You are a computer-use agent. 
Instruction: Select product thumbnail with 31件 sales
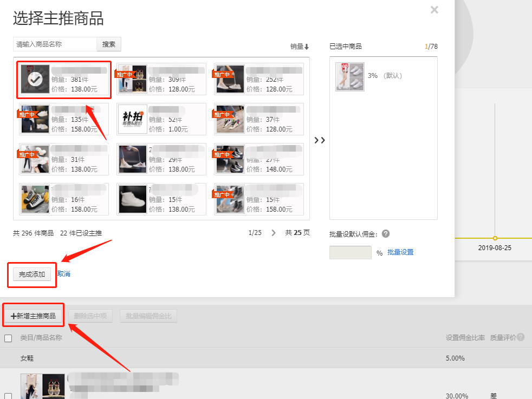click(x=35, y=159)
